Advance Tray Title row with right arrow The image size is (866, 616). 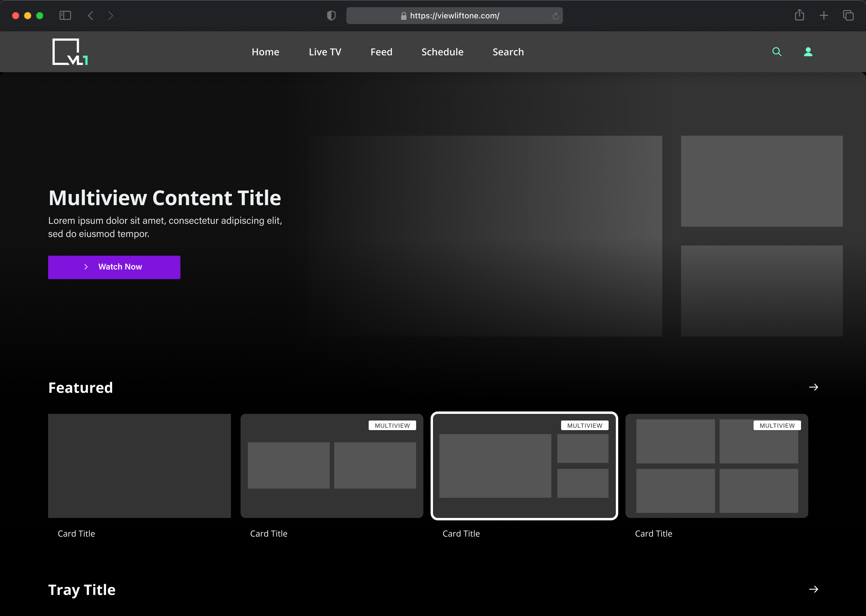coord(813,589)
